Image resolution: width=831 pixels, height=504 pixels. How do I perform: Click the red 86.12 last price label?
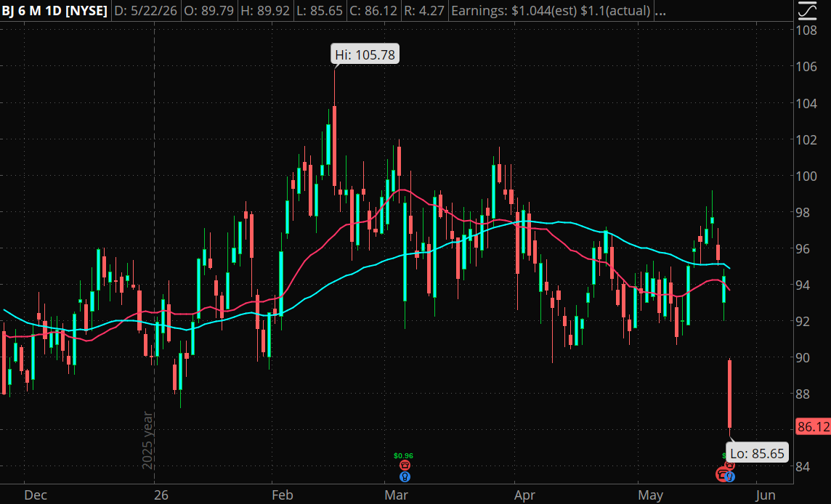click(813, 426)
